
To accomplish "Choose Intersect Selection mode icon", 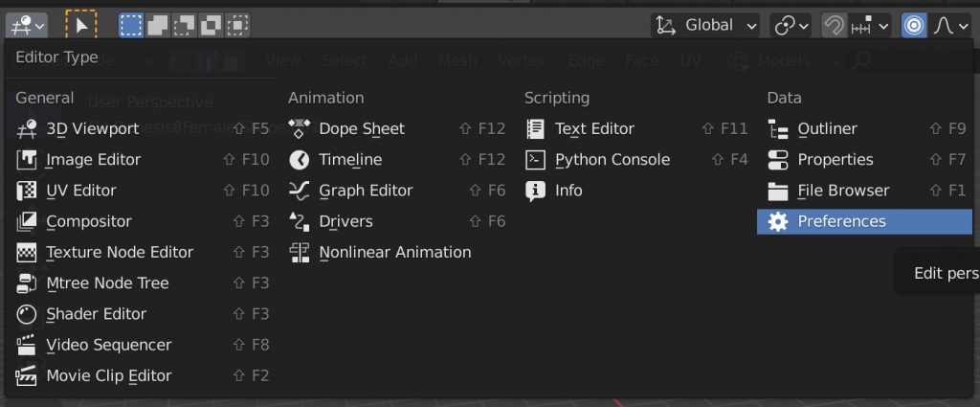I will (237, 26).
